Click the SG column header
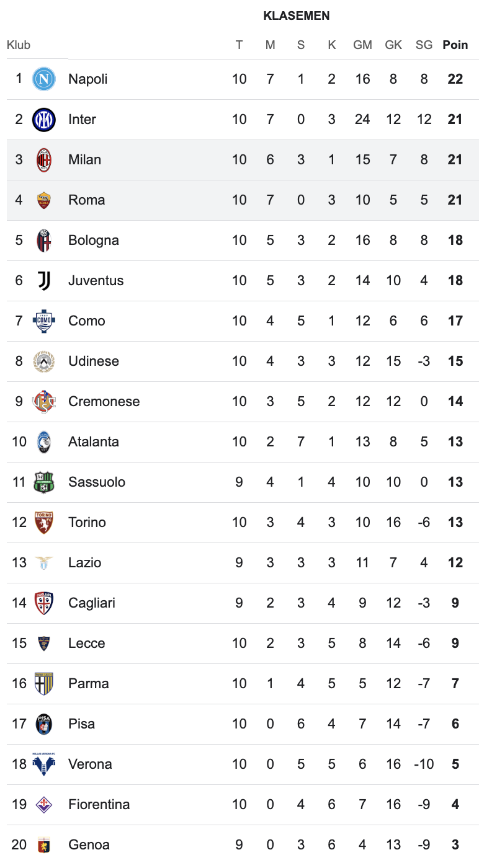Screen dimensions: 479x868 [424, 45]
